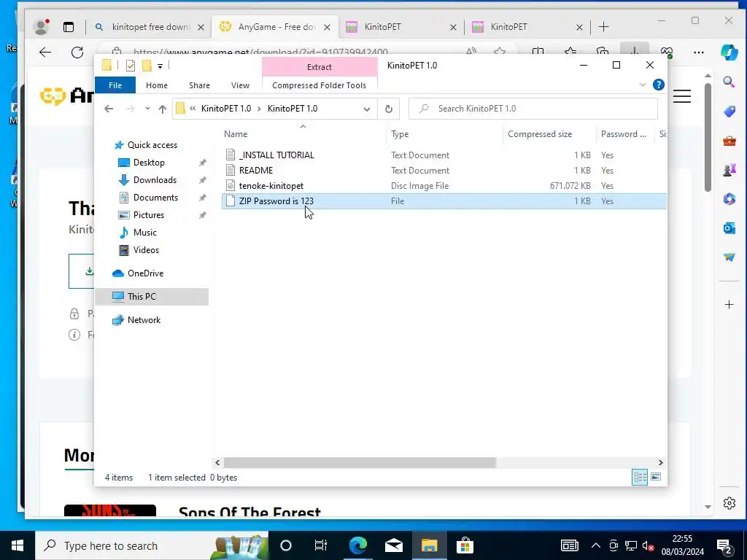The image size is (747, 560).
Task: Open the Edge sidebar settings gear
Action: coord(729,503)
